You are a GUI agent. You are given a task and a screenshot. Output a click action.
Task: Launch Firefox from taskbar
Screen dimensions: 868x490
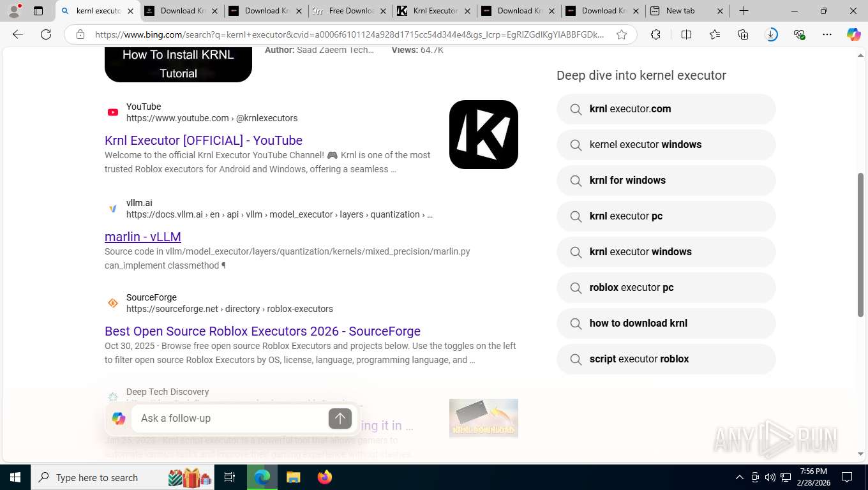point(324,477)
